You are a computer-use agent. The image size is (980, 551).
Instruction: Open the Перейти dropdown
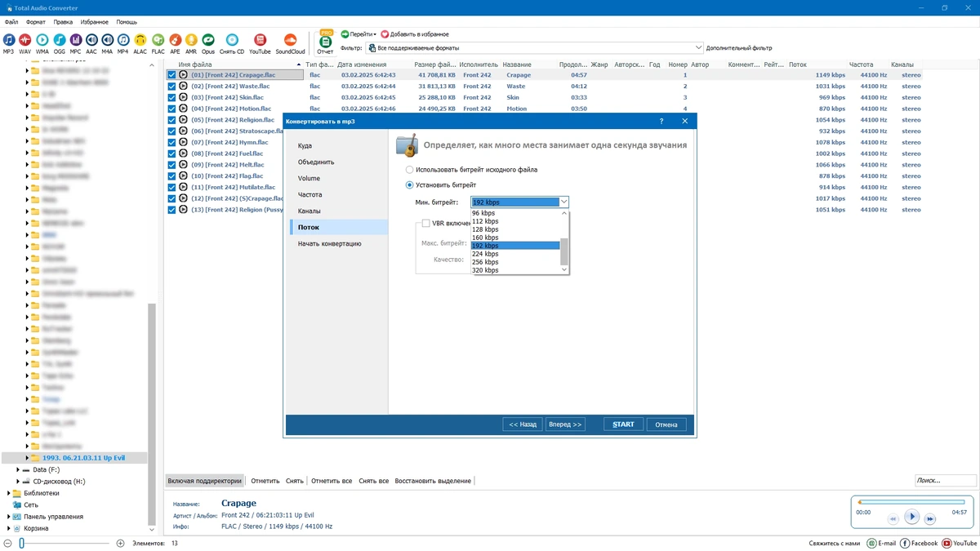tap(359, 34)
